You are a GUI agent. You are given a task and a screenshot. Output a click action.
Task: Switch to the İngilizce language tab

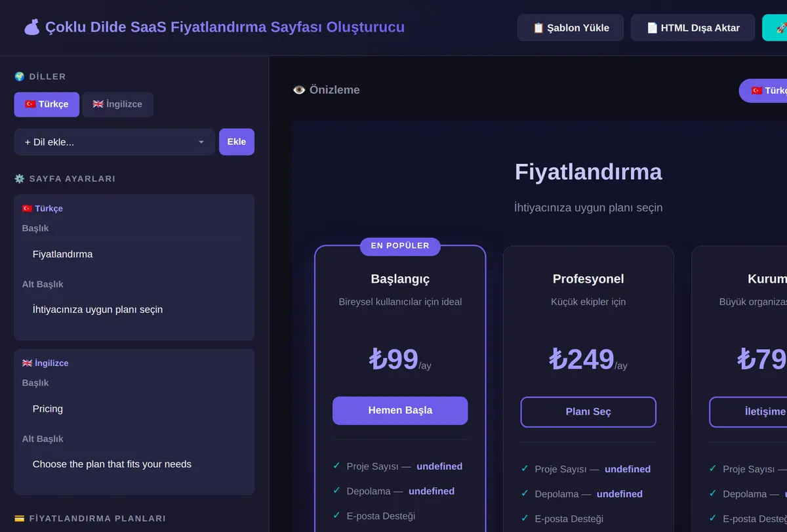[117, 104]
